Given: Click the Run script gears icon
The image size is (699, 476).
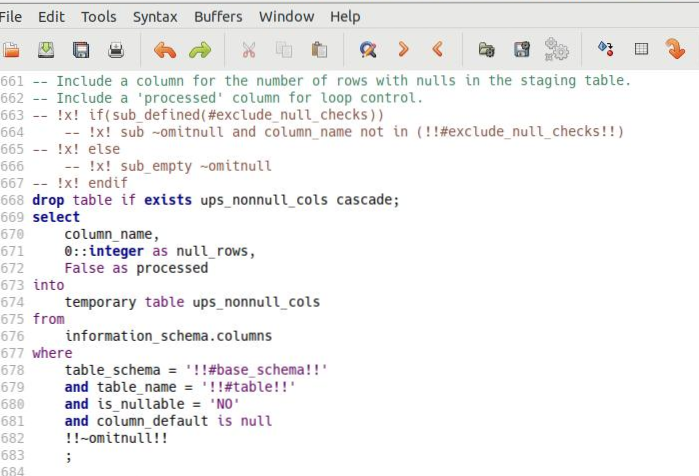Looking at the screenshot, I should (x=556, y=49).
